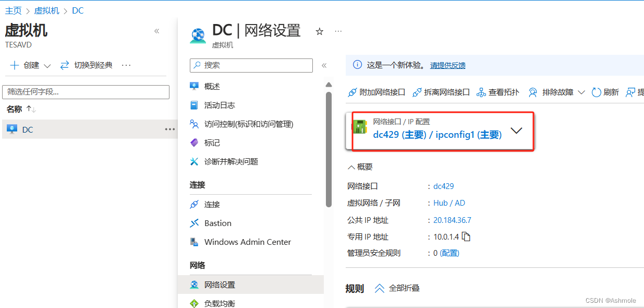Click the 筛选任何字段 filter field

(86, 92)
